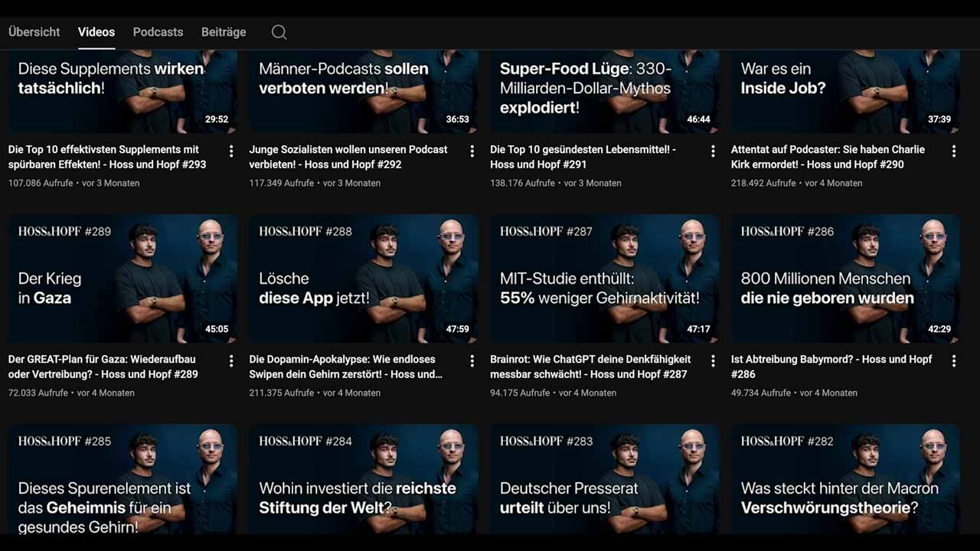980x551 pixels.
Task: Open '800 Millionen Menschen' video thumbnail
Action: [x=845, y=279]
